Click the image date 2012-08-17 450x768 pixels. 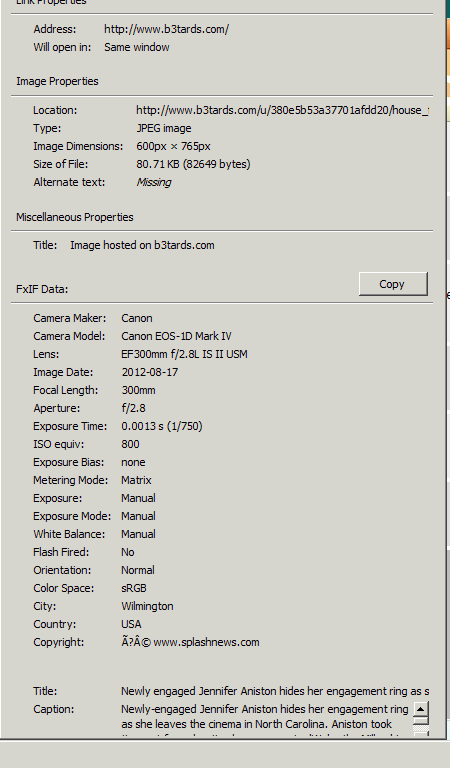click(x=150, y=372)
